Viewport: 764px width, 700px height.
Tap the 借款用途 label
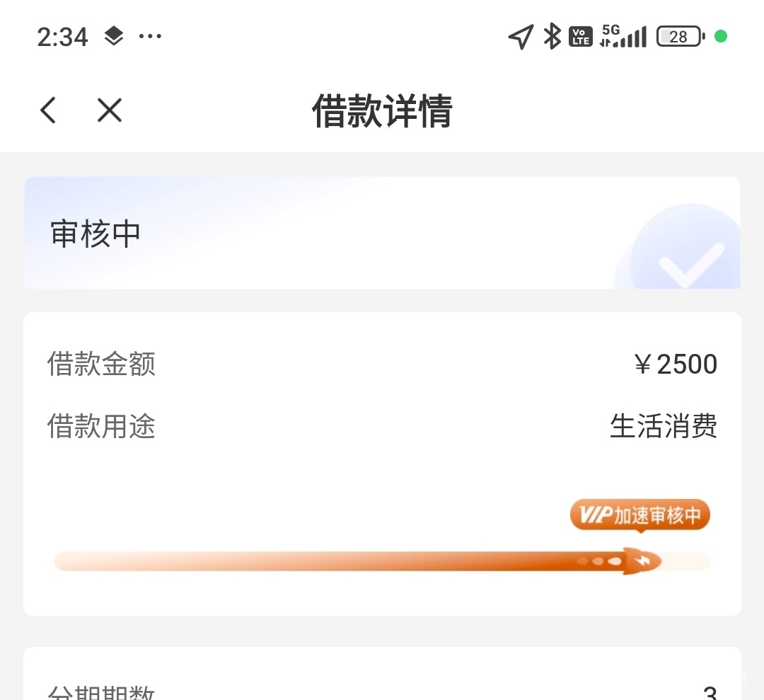click(101, 426)
